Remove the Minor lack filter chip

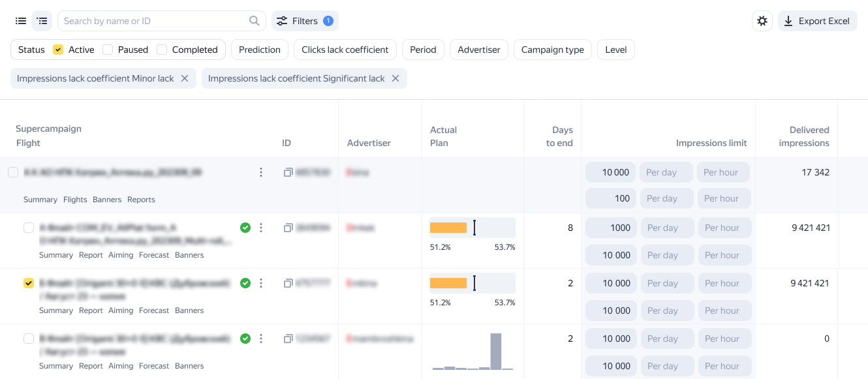pyautogui.click(x=185, y=78)
